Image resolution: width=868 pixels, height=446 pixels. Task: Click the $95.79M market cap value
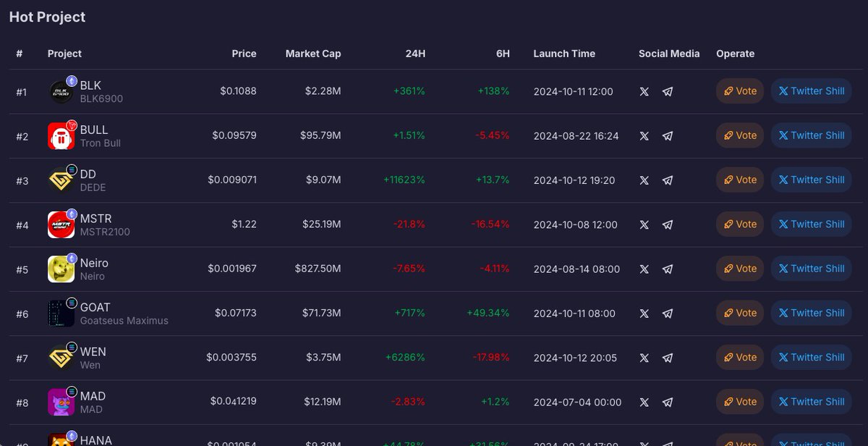320,136
